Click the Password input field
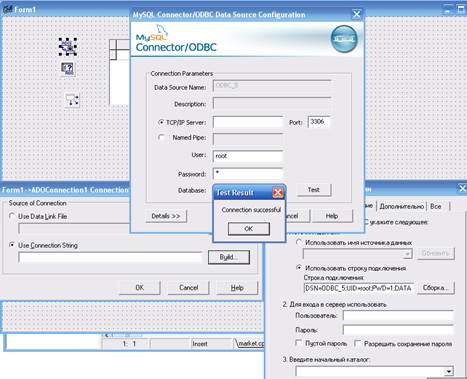Viewport: 467px width, 379px height. pyautogui.click(x=248, y=173)
